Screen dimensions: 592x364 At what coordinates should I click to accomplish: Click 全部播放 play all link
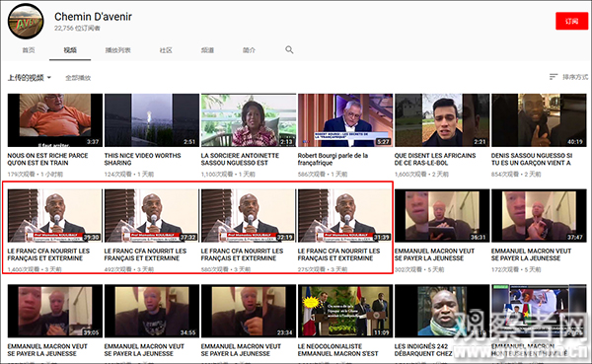(78, 78)
